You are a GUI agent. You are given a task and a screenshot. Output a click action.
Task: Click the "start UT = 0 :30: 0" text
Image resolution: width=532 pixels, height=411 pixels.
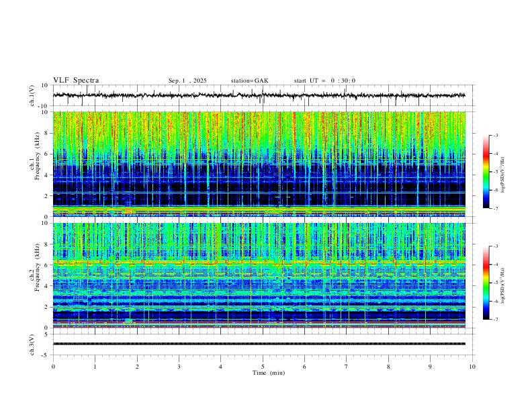[x=324, y=81]
